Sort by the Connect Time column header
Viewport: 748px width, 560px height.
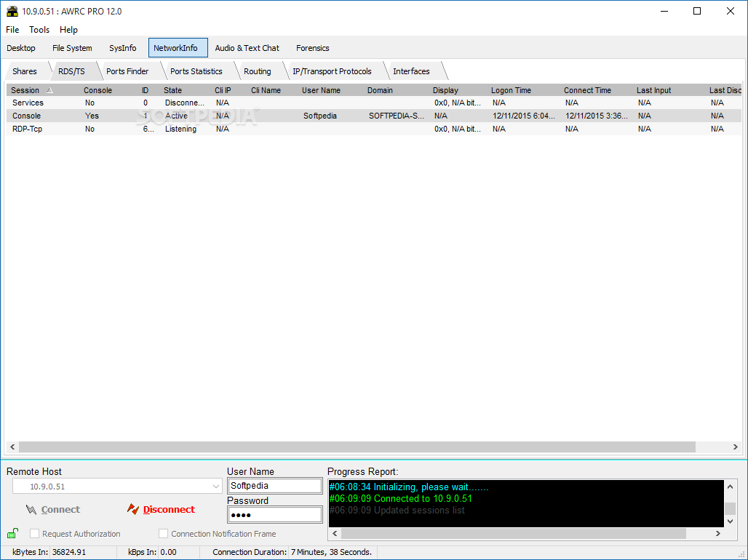click(587, 90)
